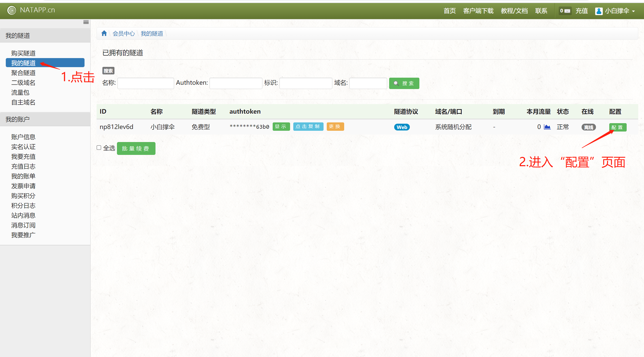Click the 到期 column header
The image size is (644, 357).
pos(499,112)
